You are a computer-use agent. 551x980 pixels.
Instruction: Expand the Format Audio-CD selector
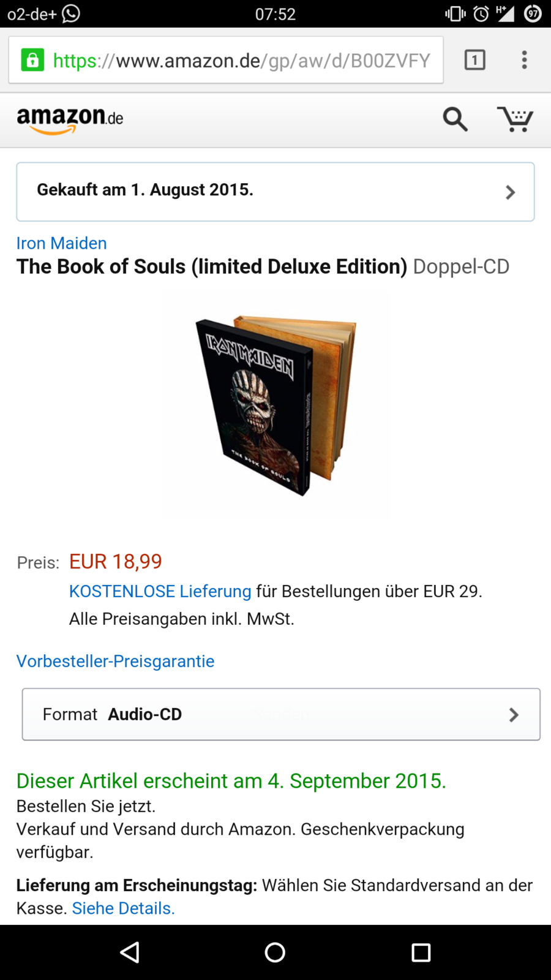[x=281, y=714]
